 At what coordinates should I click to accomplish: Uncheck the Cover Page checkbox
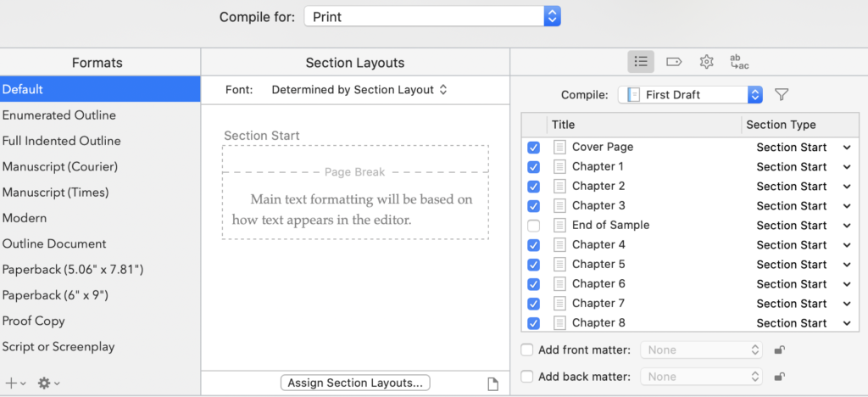[533, 148]
